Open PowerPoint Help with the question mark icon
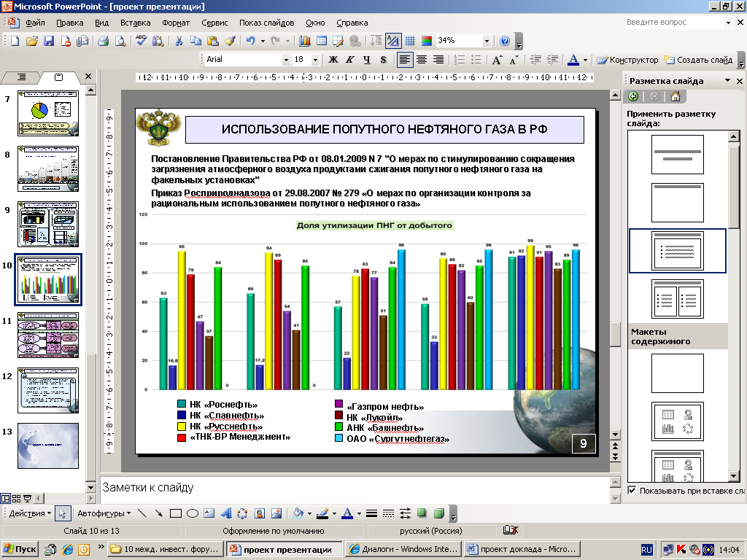 click(505, 41)
